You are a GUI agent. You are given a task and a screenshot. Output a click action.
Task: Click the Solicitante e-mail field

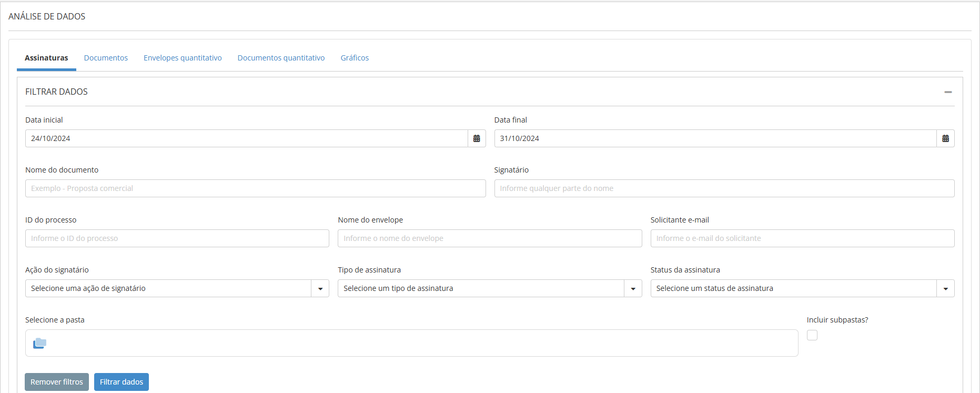point(802,238)
